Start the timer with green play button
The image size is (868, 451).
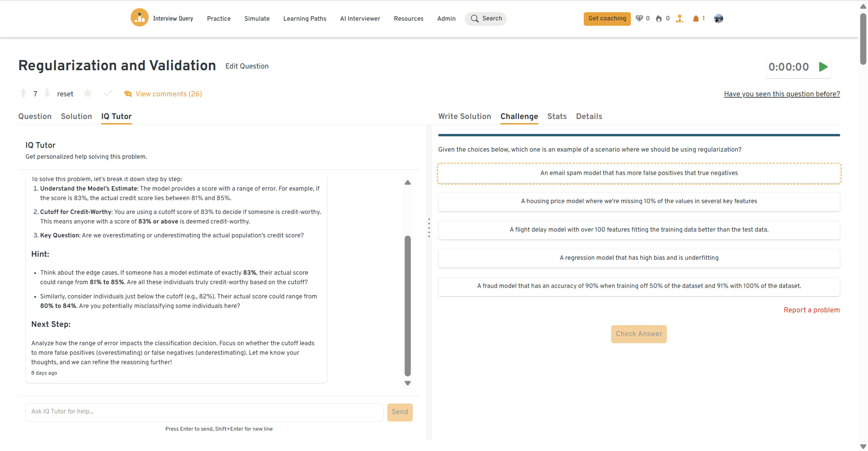coord(823,67)
